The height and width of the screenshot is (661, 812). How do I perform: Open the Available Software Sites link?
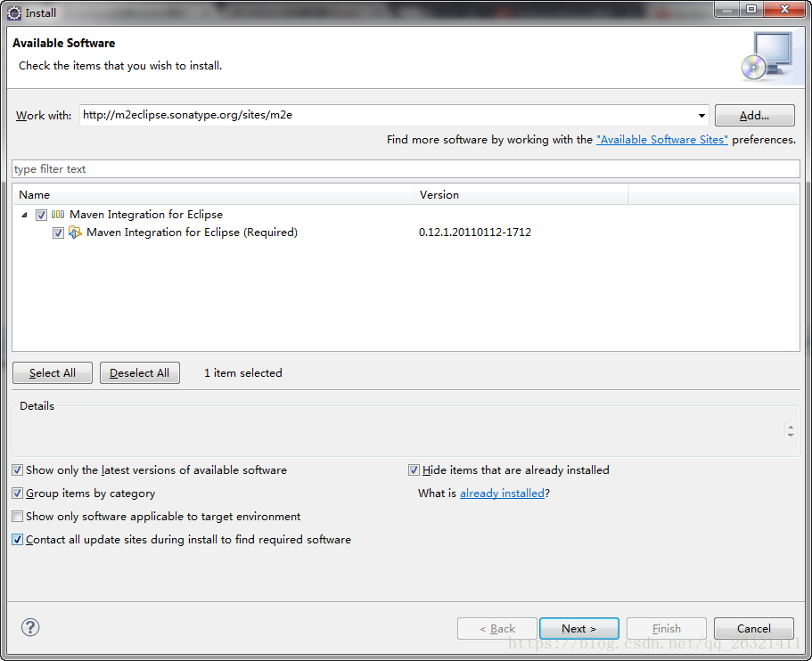pos(662,140)
